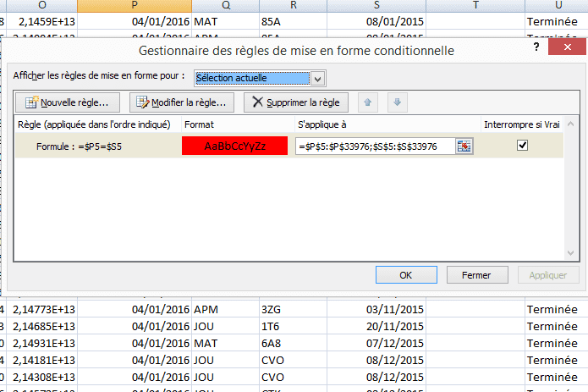Close the conditional formatting manager dialog
The height and width of the screenshot is (392, 588).
(x=567, y=47)
